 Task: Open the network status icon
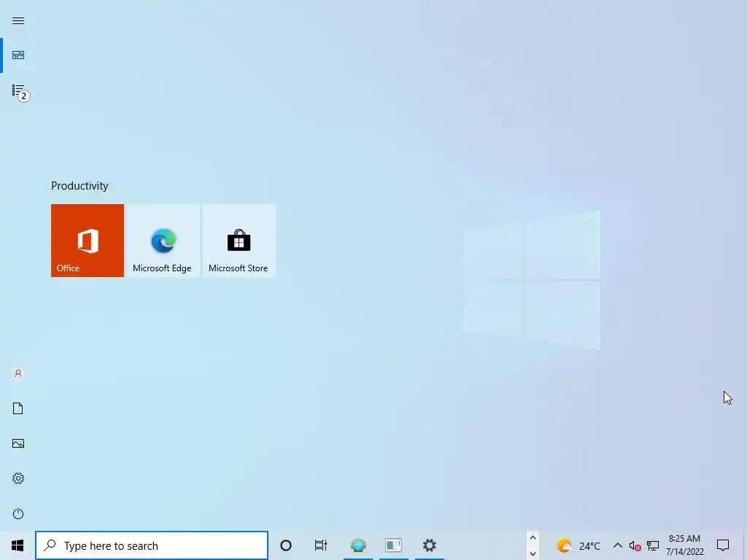(x=653, y=545)
